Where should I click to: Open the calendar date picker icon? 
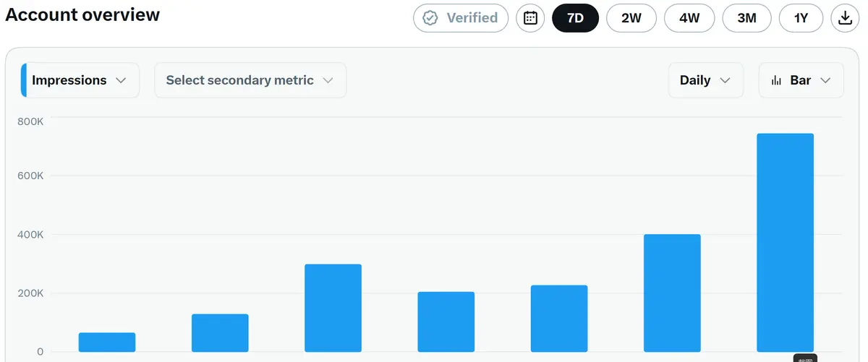click(x=530, y=18)
